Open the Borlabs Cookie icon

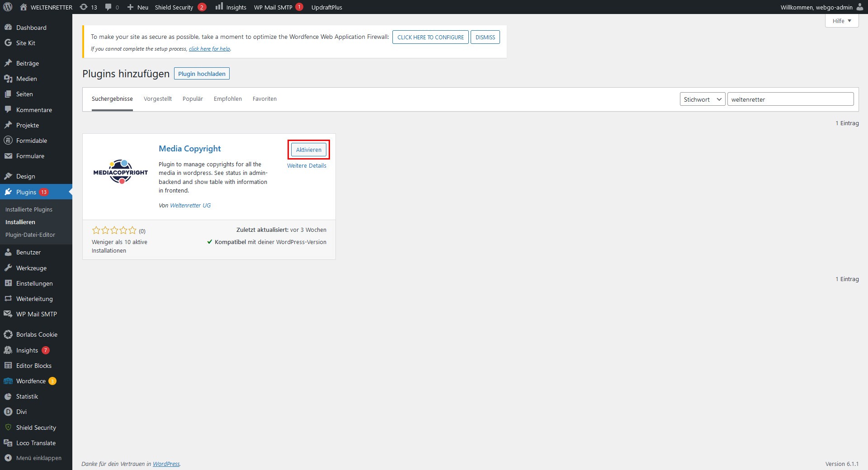8,334
